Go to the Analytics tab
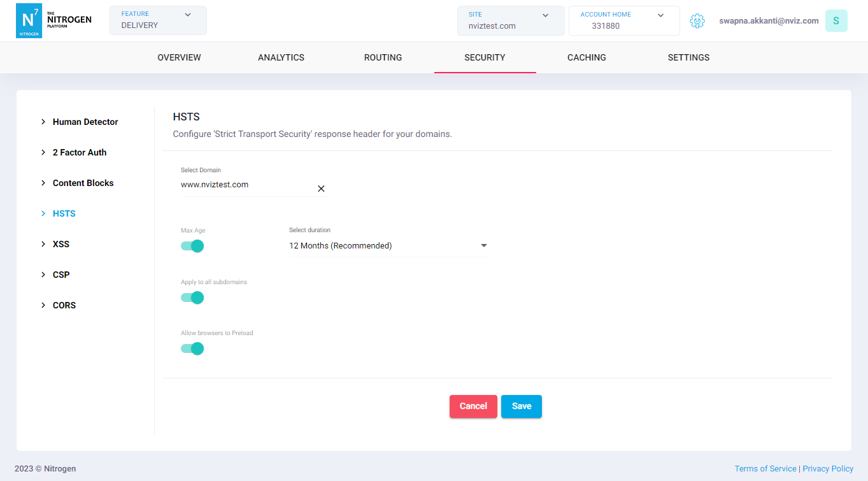This screenshot has width=868, height=481. 281,57
